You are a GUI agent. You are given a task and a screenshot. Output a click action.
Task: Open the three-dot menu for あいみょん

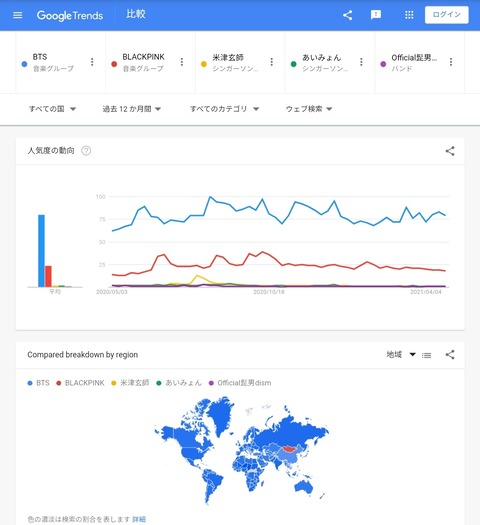click(x=361, y=62)
